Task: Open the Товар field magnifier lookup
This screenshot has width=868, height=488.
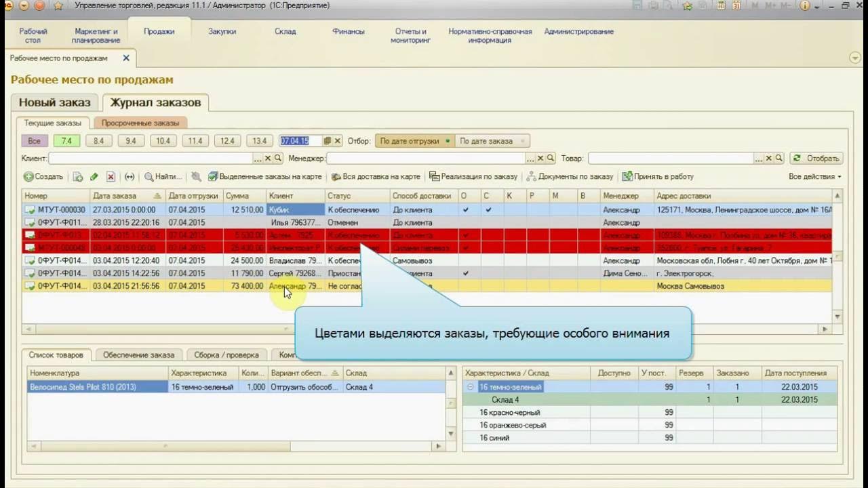Action: [778, 158]
